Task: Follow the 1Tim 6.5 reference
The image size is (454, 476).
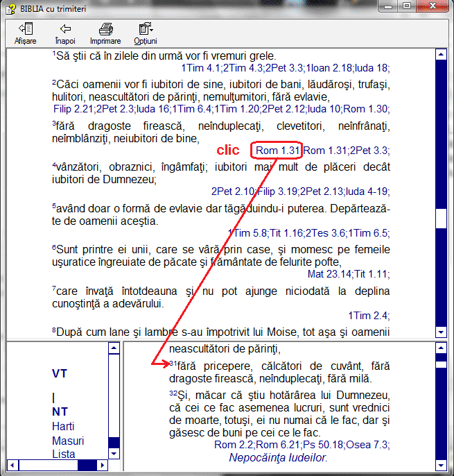Action: [x=367, y=233]
